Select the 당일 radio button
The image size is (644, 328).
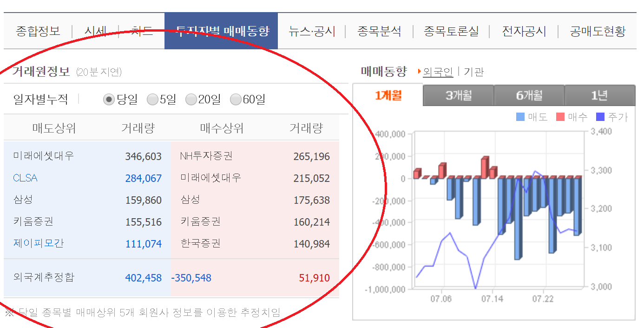point(109,100)
